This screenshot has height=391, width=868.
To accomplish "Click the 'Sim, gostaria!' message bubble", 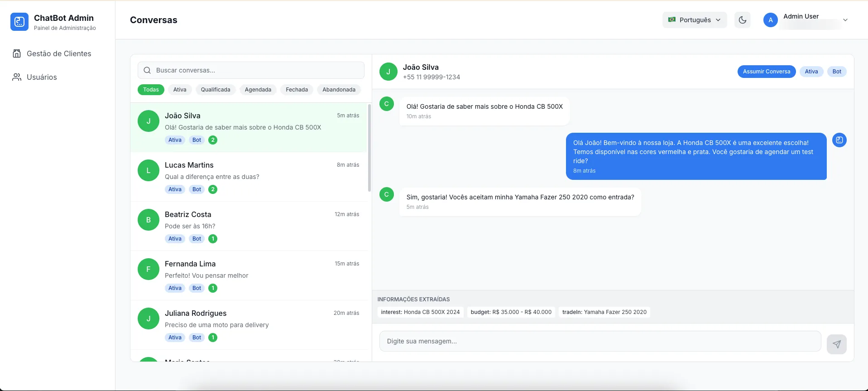I will (520, 202).
